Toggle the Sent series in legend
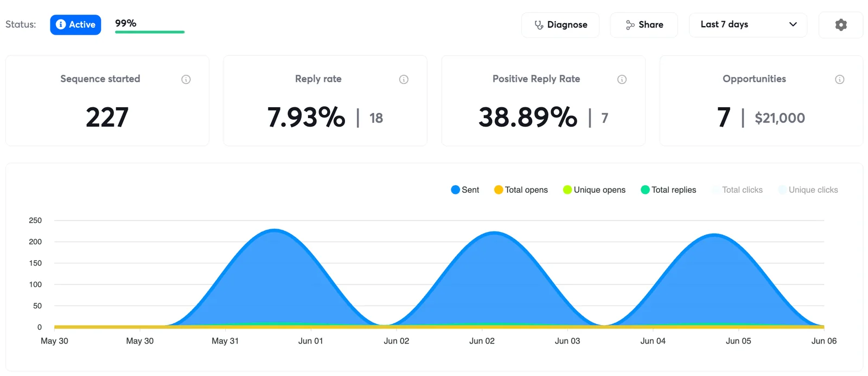This screenshot has width=868, height=376. click(465, 190)
